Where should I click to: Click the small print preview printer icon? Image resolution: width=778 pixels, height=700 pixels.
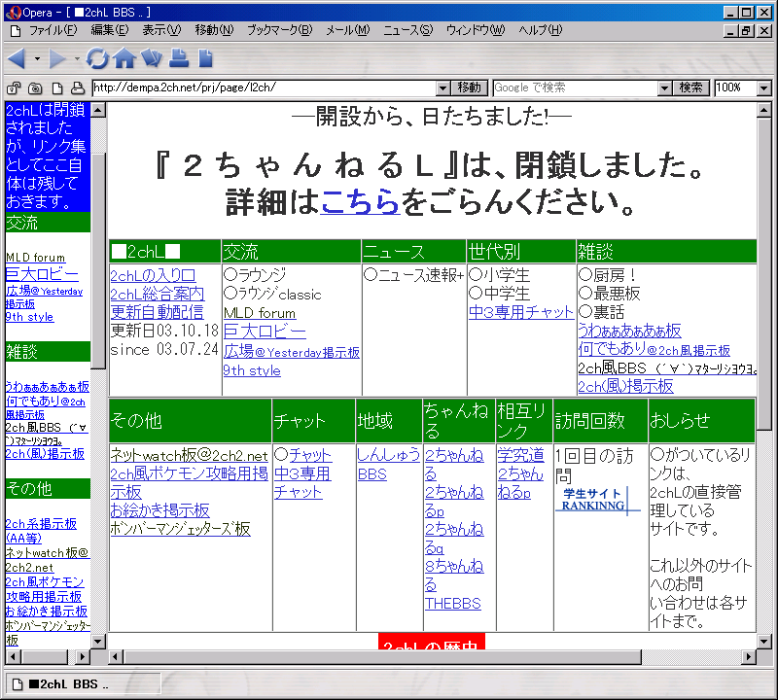[78, 88]
